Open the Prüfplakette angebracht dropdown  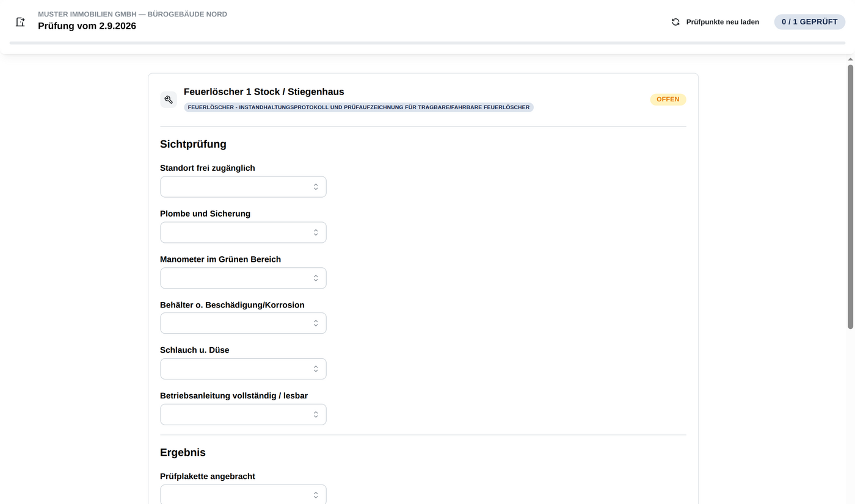[x=243, y=494]
